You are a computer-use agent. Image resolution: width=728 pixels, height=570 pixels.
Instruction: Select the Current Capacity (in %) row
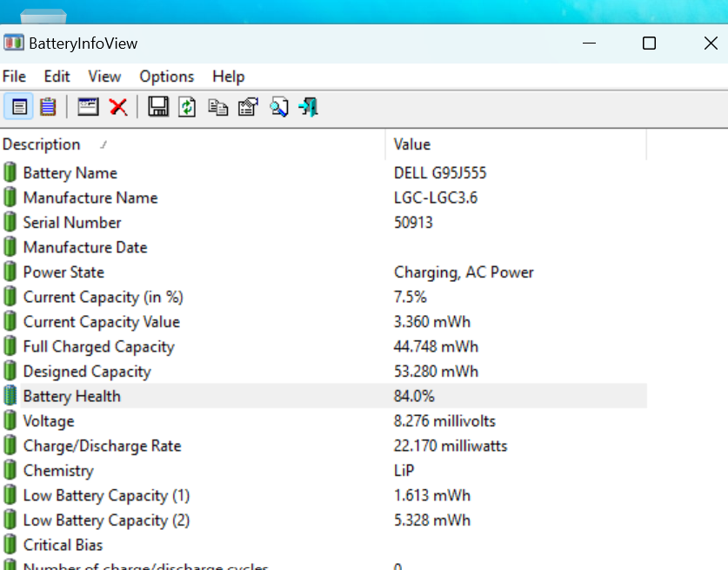click(324, 297)
